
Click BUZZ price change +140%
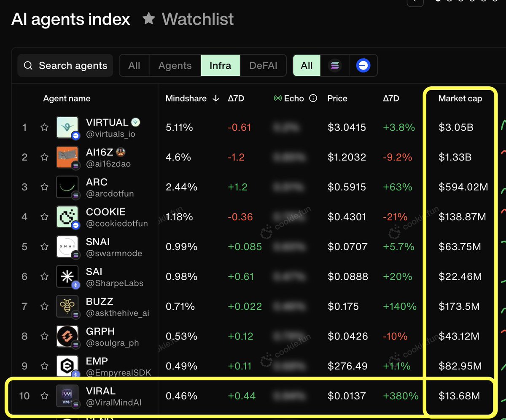[x=399, y=306]
